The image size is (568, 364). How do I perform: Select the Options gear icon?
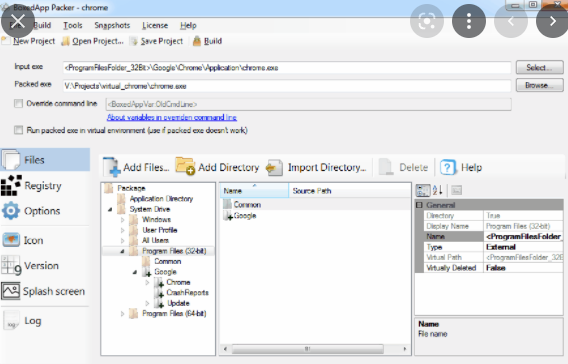point(11,211)
